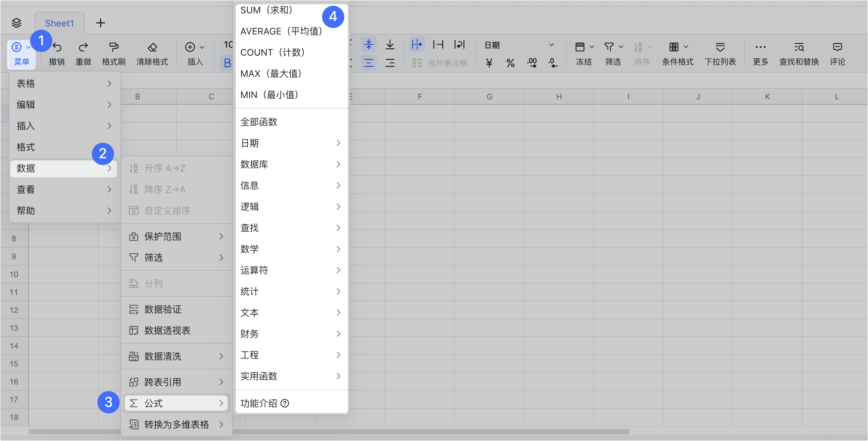Open 功能介绍 at the formula menu bottom
Screen dimensions: 868x441
click(x=259, y=403)
